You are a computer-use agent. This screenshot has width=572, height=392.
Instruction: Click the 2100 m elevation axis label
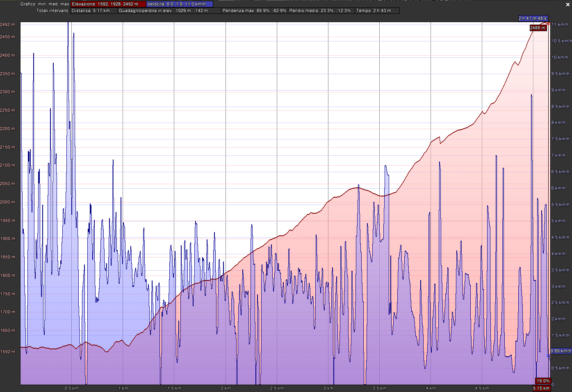tap(7, 165)
